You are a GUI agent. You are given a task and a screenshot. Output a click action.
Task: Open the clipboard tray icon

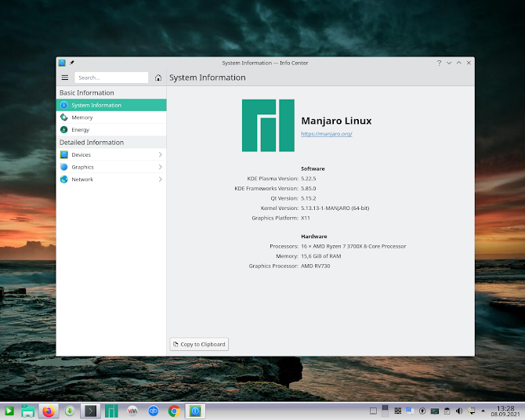tap(447, 411)
